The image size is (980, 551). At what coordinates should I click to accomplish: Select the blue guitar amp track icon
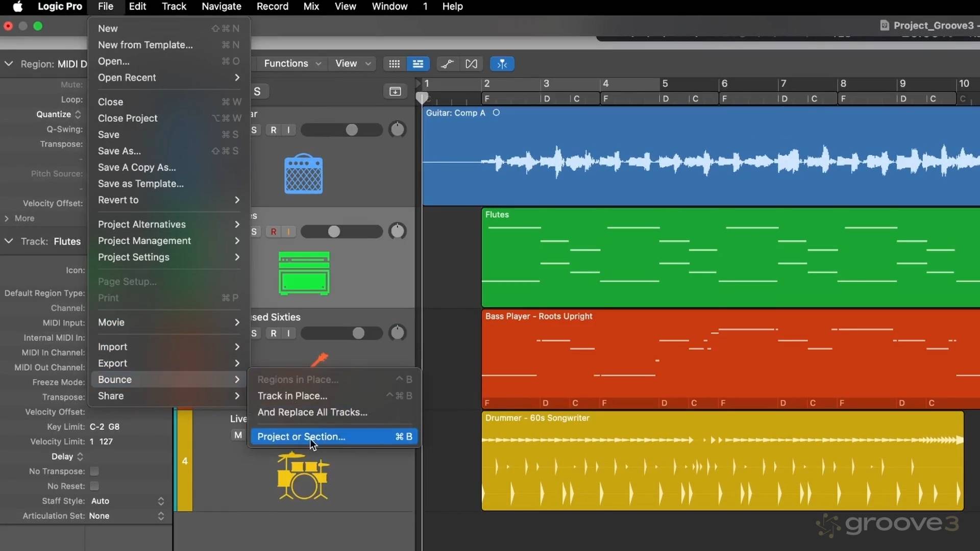[x=303, y=173]
